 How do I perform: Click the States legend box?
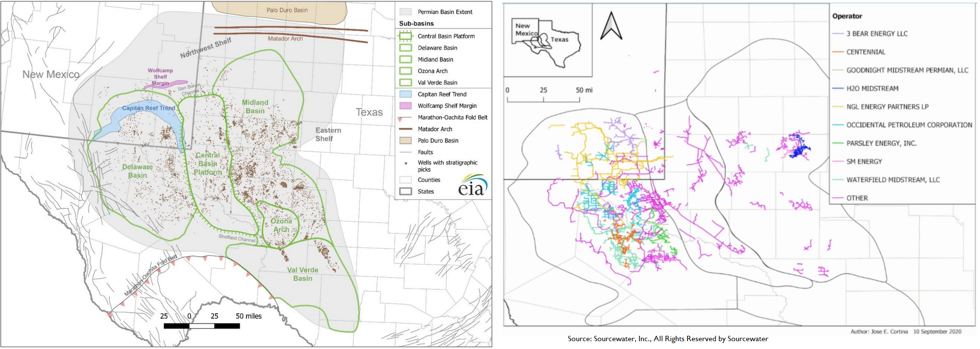coord(405,191)
